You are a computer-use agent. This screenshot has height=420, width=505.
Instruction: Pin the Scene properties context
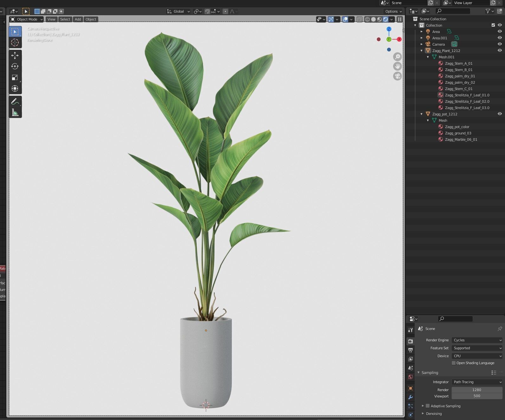click(x=500, y=329)
